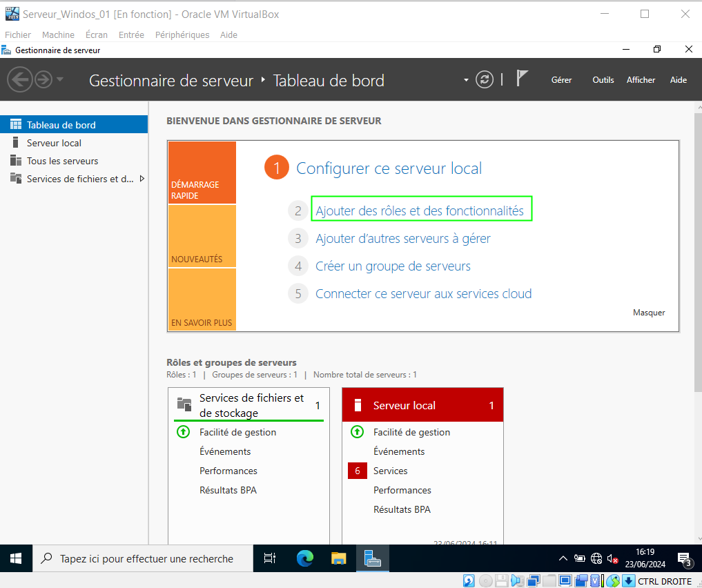
Task: Click the forward navigation arrow
Action: pos(43,80)
